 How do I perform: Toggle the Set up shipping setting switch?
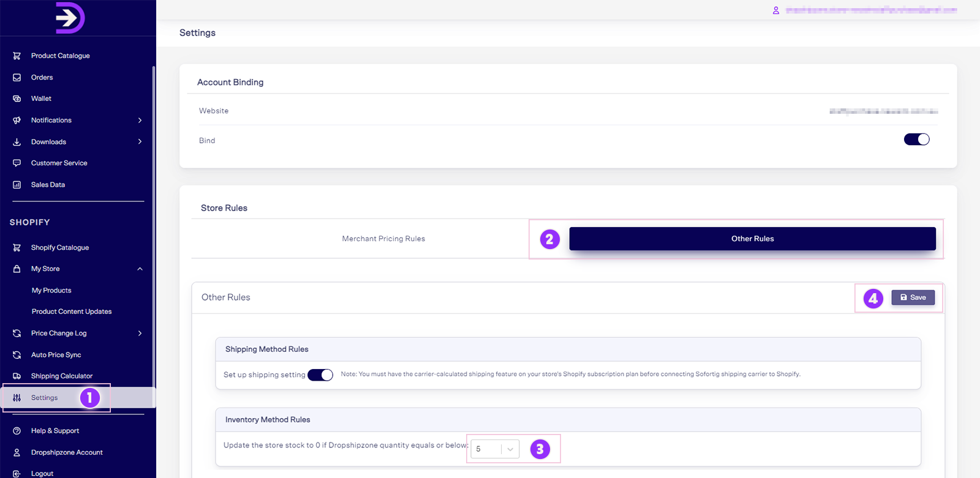tap(320, 375)
